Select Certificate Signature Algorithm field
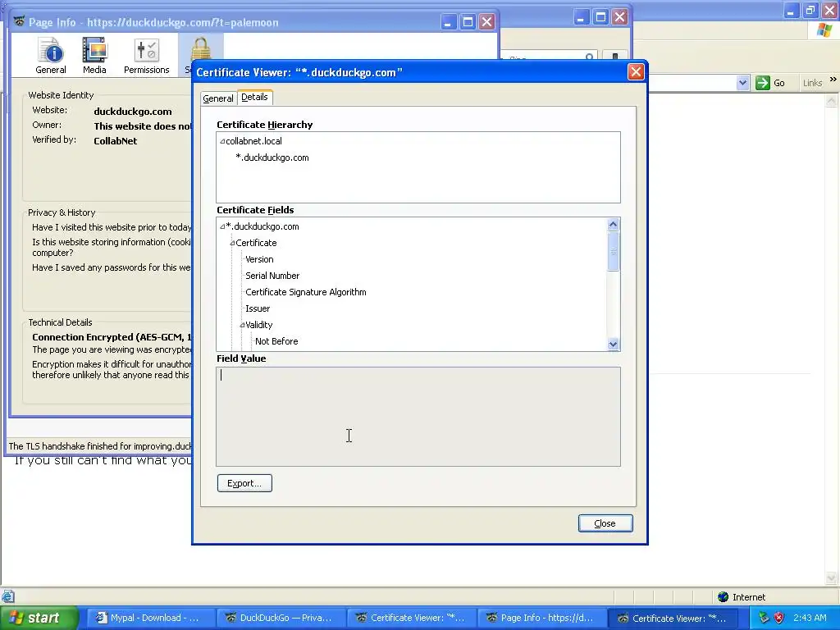 [306, 292]
